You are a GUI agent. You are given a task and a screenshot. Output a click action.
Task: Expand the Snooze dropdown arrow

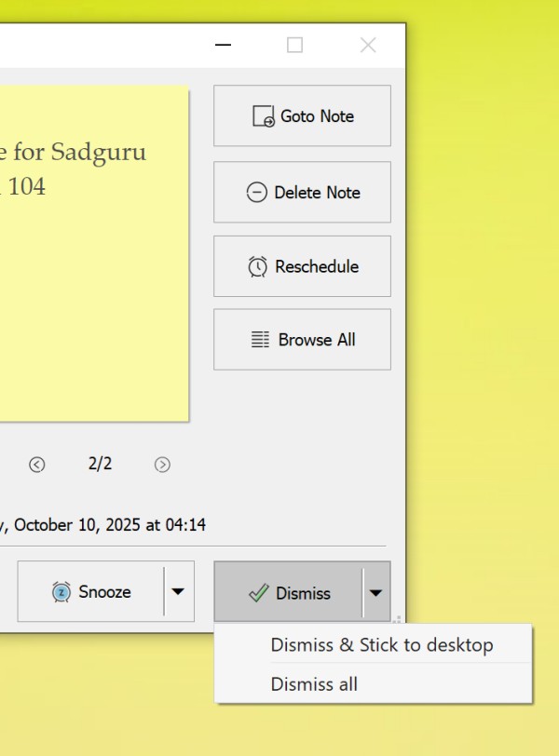(x=179, y=591)
